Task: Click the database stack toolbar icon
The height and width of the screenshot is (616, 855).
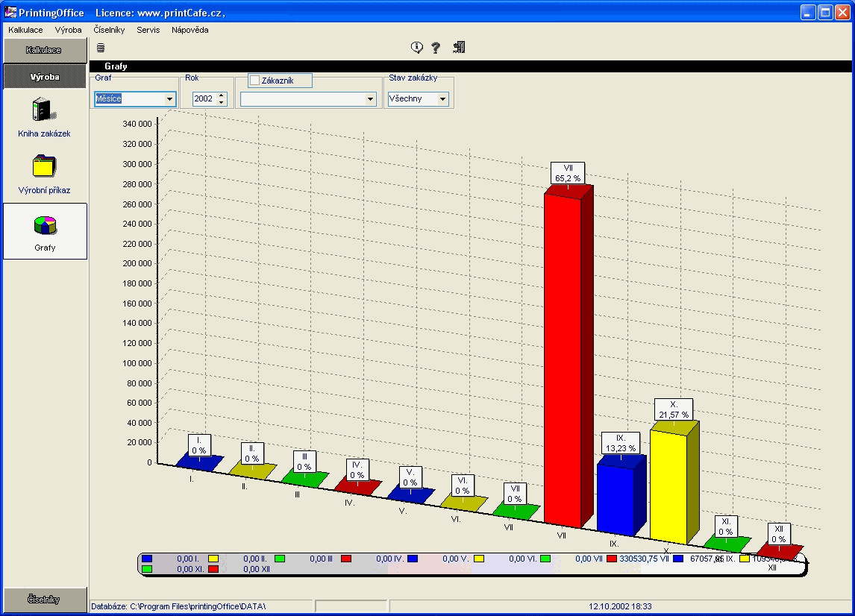Action: pyautogui.click(x=100, y=48)
